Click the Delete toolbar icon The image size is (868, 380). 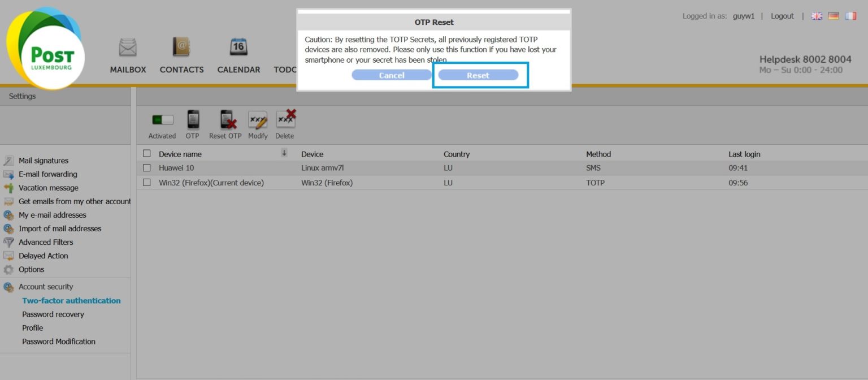tap(285, 119)
